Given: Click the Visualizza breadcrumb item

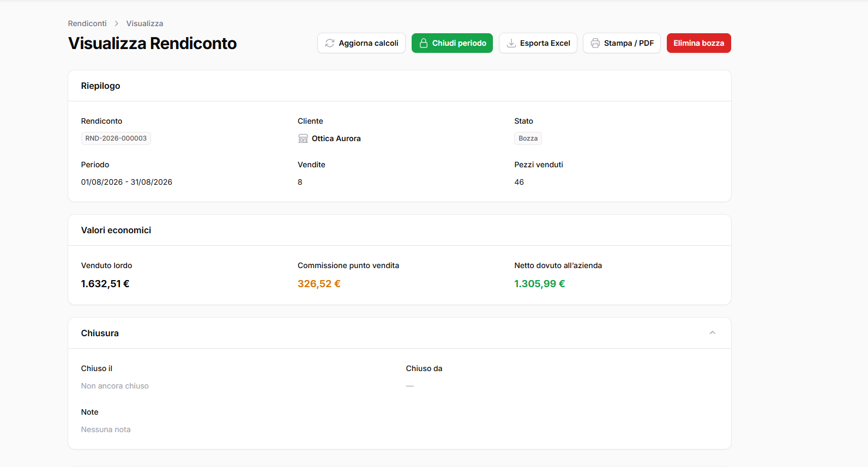Looking at the screenshot, I should (144, 23).
